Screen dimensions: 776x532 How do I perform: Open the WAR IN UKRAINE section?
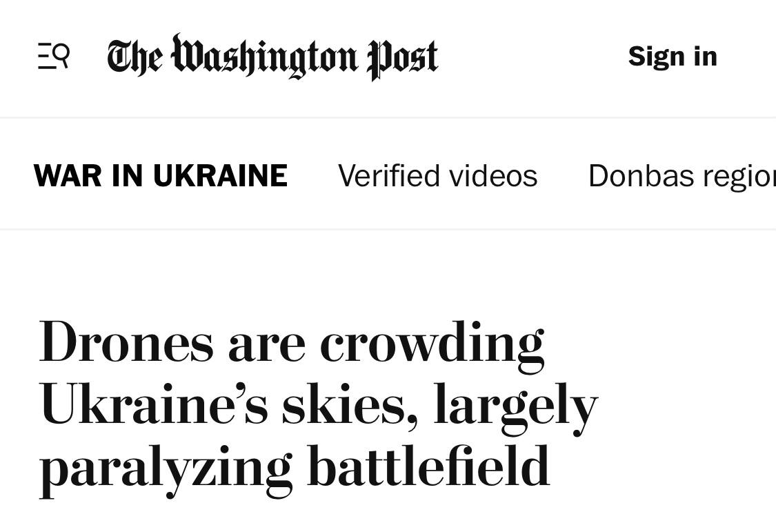[160, 175]
